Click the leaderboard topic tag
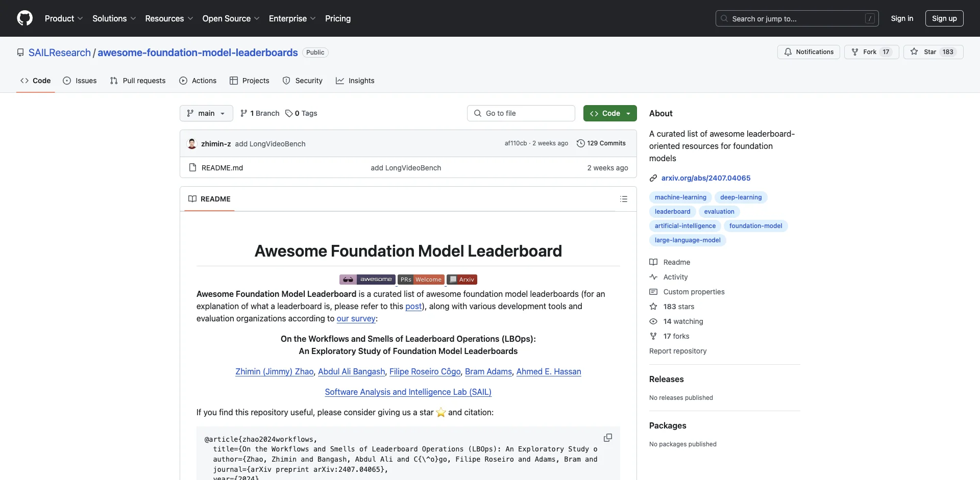The width and height of the screenshot is (980, 480). click(x=672, y=212)
